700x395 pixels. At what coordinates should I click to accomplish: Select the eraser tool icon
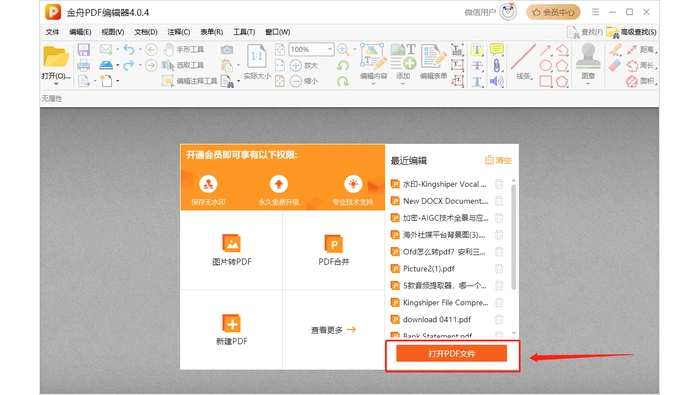pos(615,66)
